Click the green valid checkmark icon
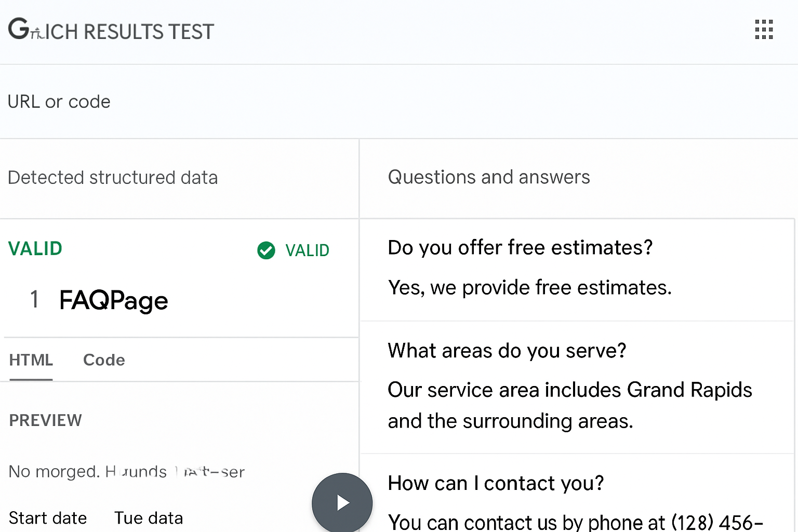798x532 pixels. click(266, 250)
